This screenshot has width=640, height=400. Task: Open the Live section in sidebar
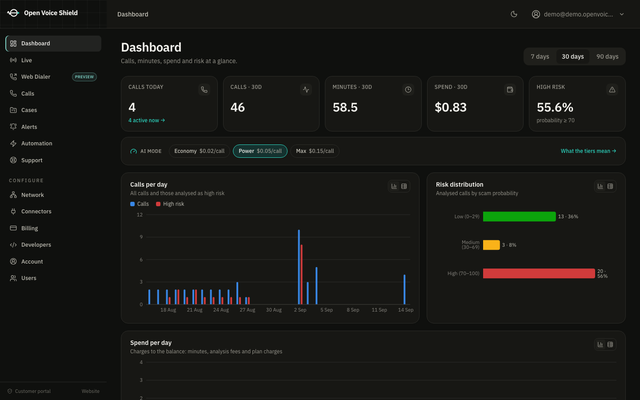(53, 60)
